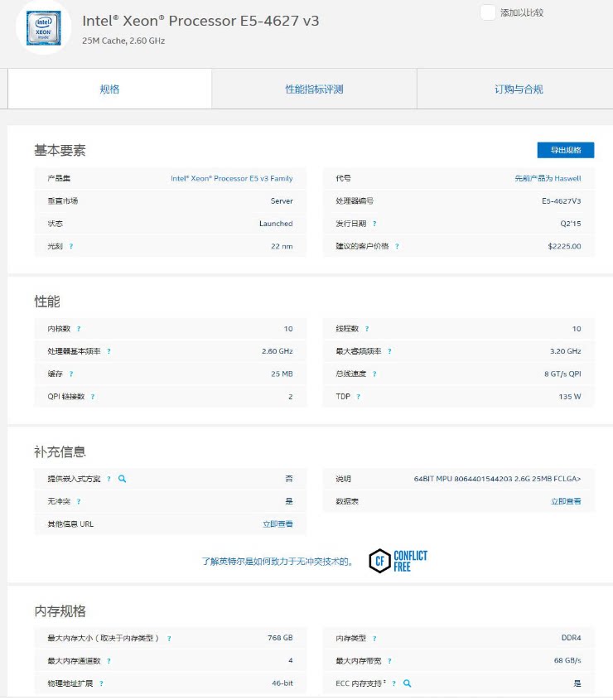
Task: Click the $2225.00 price value
Action: point(564,246)
